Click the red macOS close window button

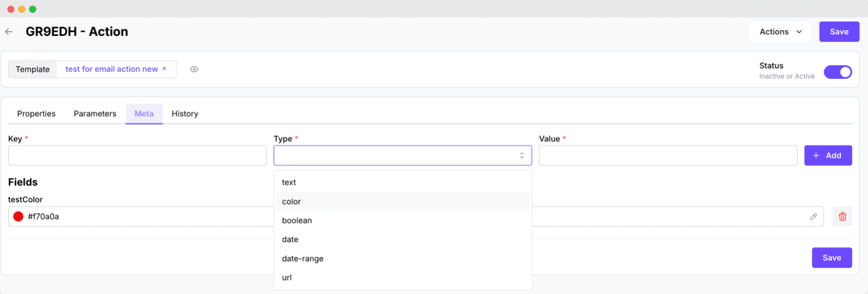[x=11, y=9]
